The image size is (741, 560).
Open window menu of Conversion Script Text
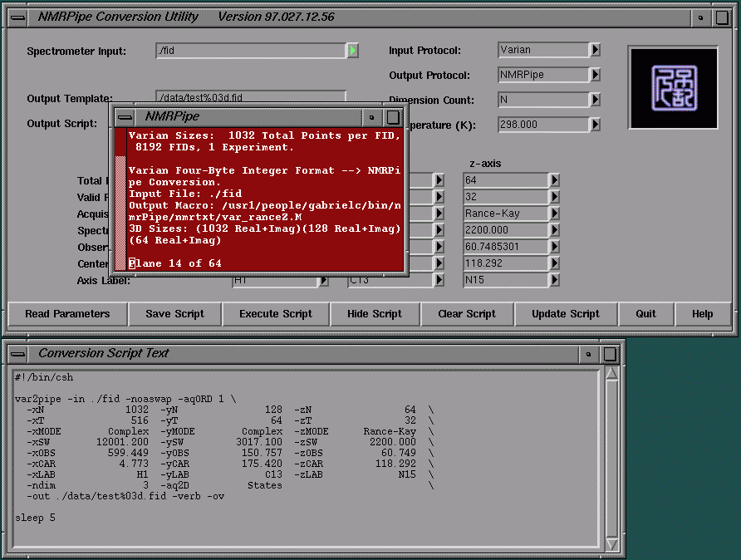pos(18,354)
